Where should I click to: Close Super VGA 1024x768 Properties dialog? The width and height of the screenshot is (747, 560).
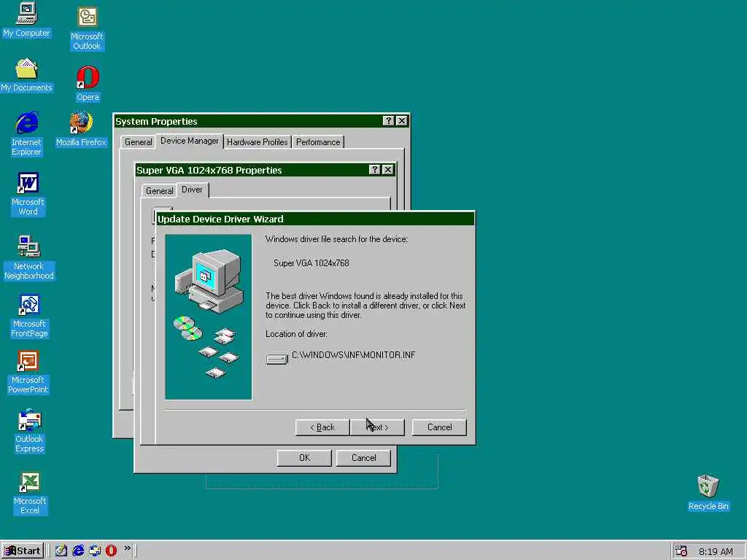click(388, 169)
